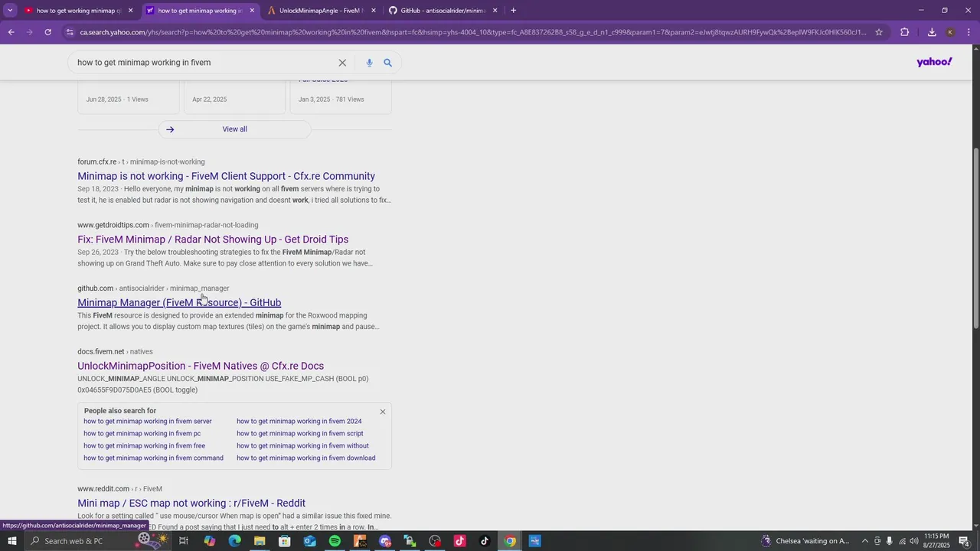Open Minimap Manager GitHub result
This screenshot has width=980, height=551.
179,303
